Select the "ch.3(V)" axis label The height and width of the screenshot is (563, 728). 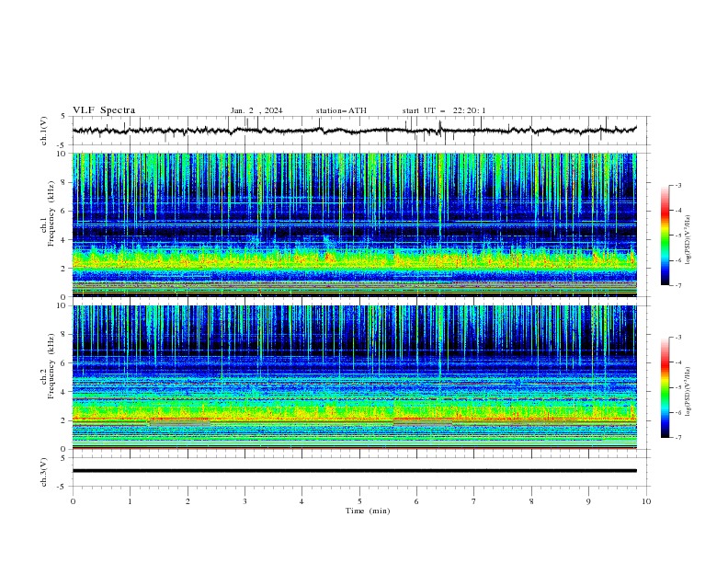click(x=44, y=472)
